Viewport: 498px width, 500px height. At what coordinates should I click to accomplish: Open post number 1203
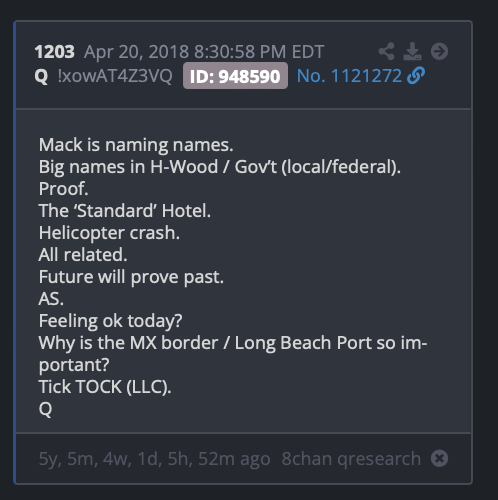pos(55,52)
